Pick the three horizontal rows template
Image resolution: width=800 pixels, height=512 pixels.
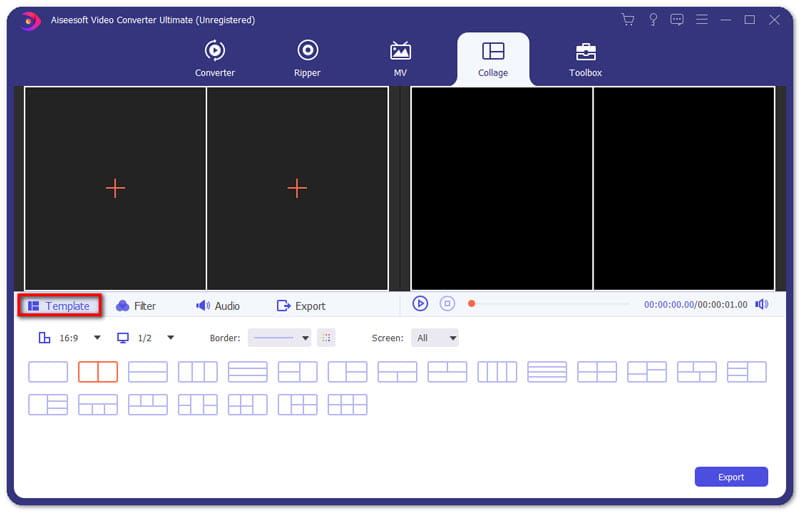pyautogui.click(x=248, y=372)
